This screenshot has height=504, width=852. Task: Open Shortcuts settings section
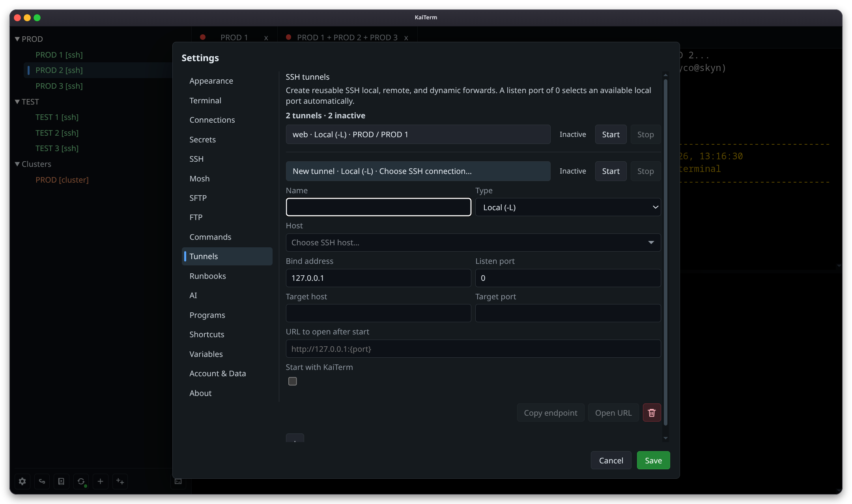227,334
